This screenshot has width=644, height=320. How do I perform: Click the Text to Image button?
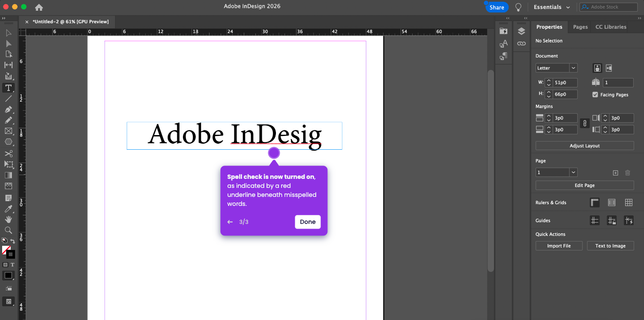point(610,246)
